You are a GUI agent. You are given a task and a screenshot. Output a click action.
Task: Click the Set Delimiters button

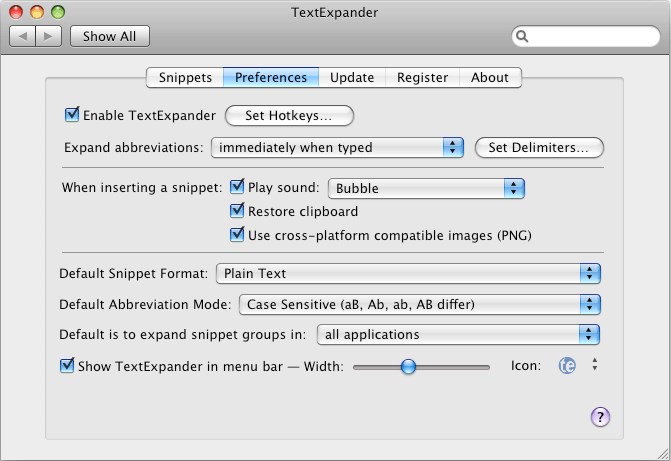click(x=539, y=148)
